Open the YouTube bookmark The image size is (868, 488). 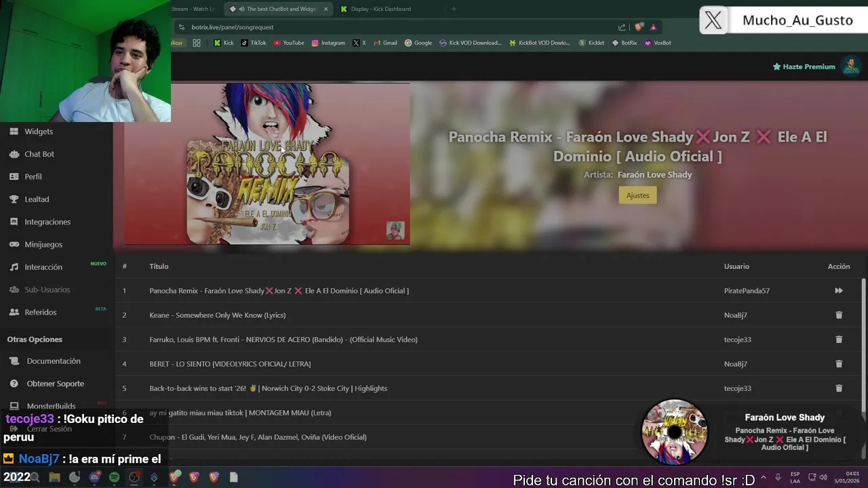pyautogui.click(x=289, y=43)
